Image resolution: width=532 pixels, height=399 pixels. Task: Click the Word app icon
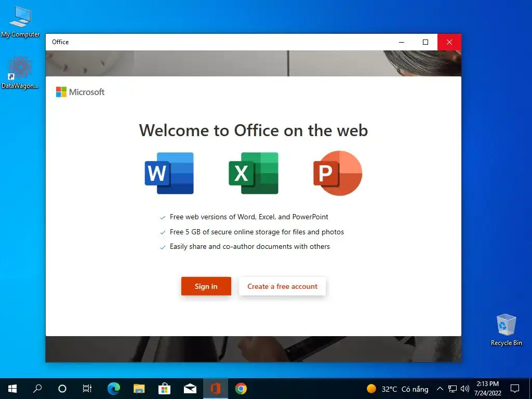coord(169,173)
